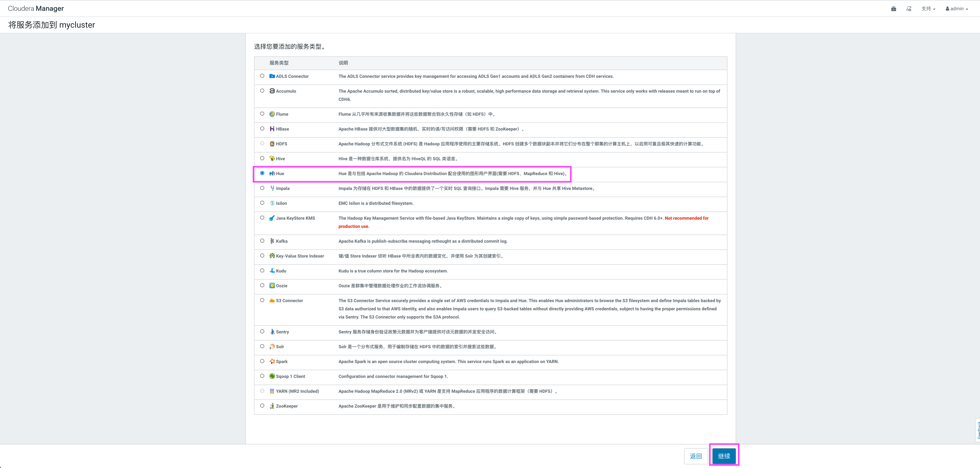Expand the 支持 support dropdown
The image size is (980, 468).
(x=928, y=9)
